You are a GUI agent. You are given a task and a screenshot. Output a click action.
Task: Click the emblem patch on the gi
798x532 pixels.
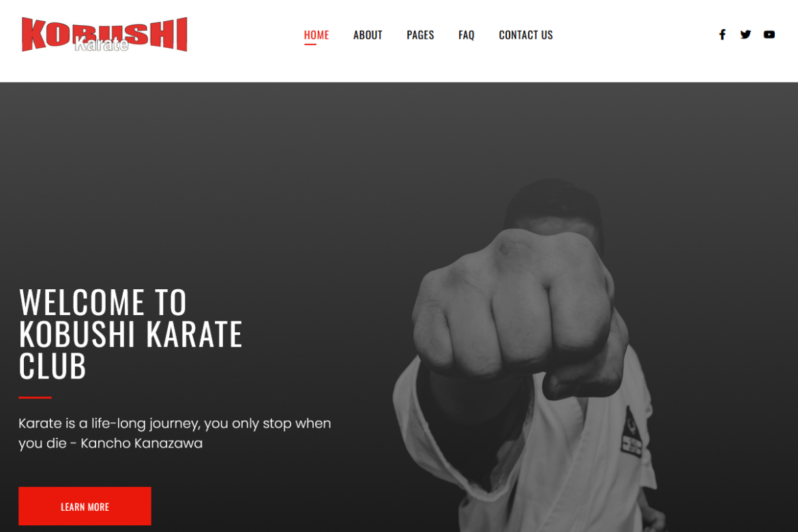(630, 432)
